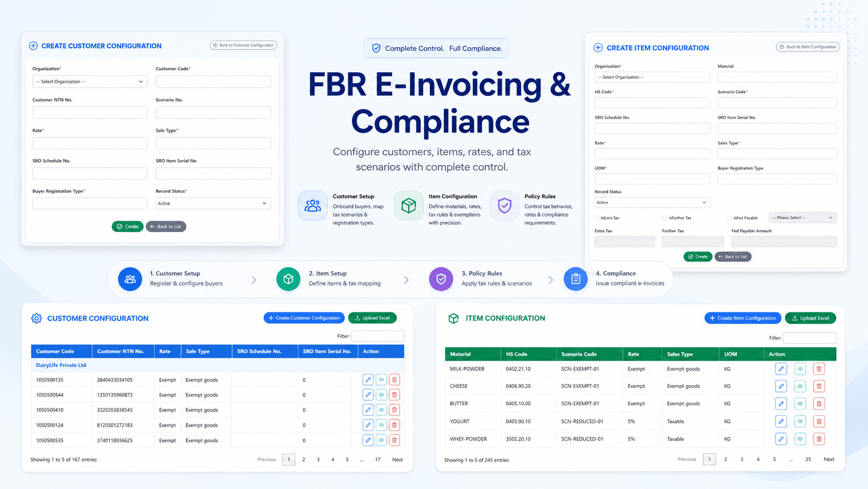Edit customer 1050500135 with pencil icon
Image resolution: width=868 pixels, height=489 pixels.
[368, 380]
